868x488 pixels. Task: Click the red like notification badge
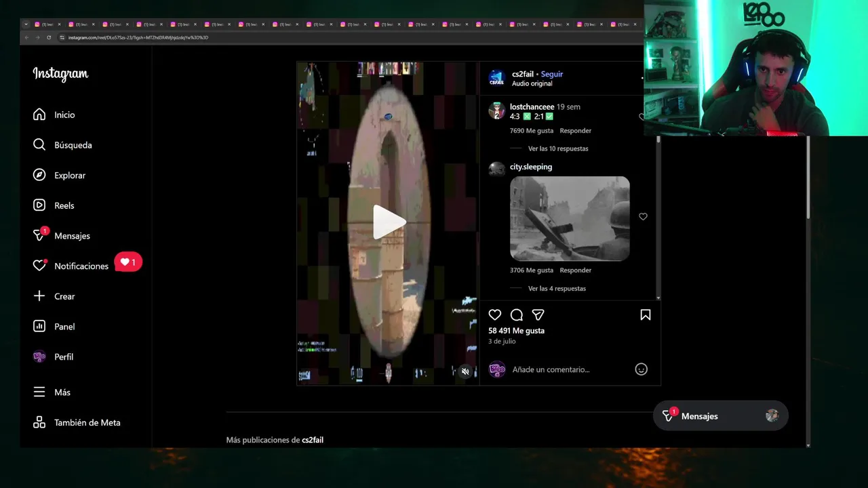click(128, 262)
